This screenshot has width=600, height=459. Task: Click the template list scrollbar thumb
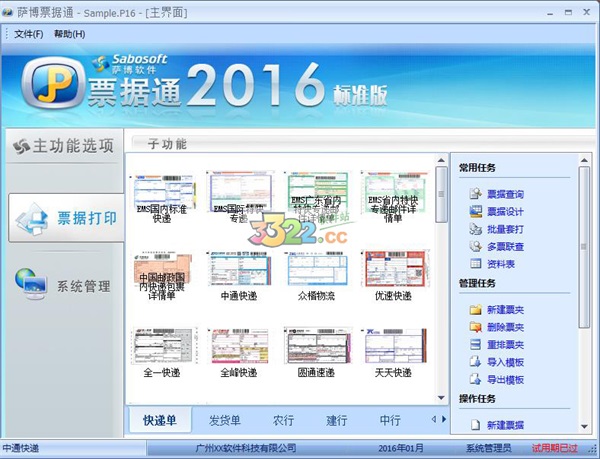pyautogui.click(x=441, y=194)
